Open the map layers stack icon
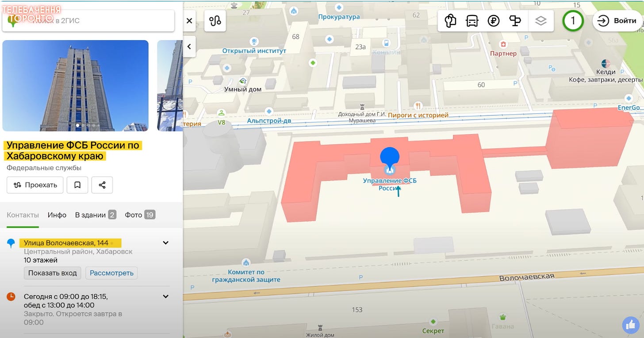This screenshot has width=644, height=338. pos(541,21)
